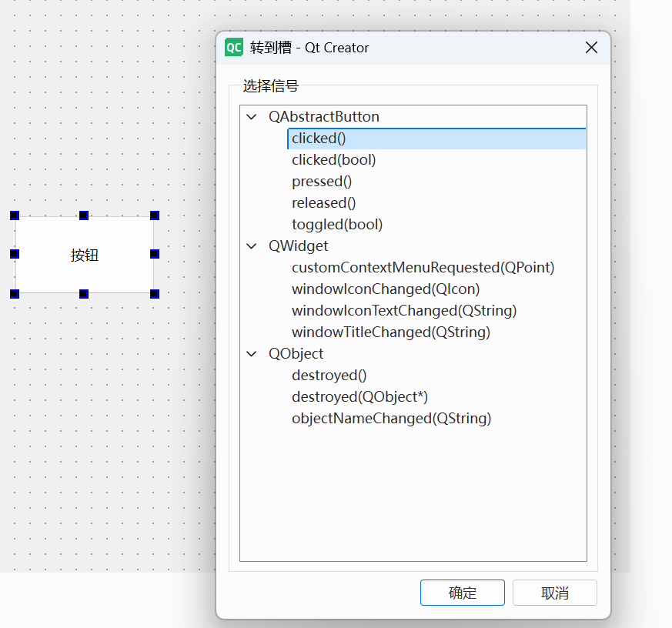The height and width of the screenshot is (628, 672).
Task: Click the 转到槽 - Qt Creator title text
Action: click(309, 48)
